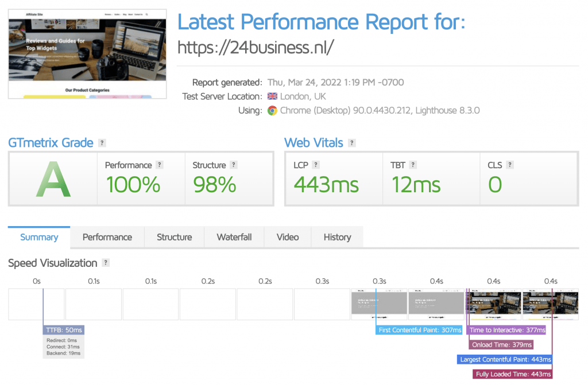Click the question mark beside Web Vitals
The image size is (588, 385).
click(x=352, y=143)
